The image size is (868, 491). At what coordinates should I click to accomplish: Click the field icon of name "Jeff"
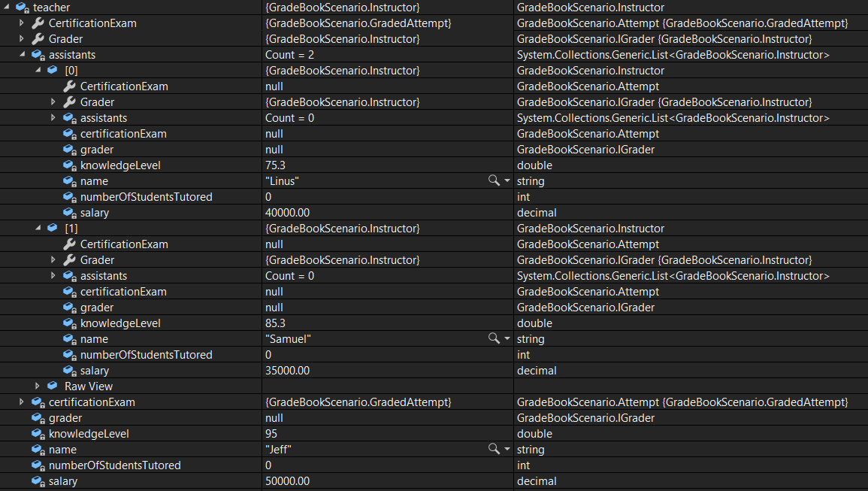pyautogui.click(x=38, y=450)
